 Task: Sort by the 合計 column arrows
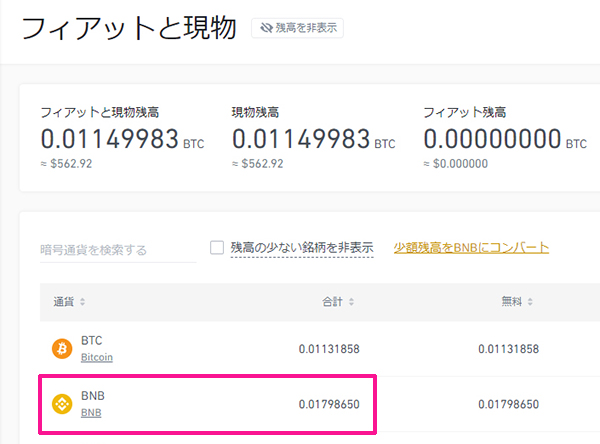click(351, 302)
